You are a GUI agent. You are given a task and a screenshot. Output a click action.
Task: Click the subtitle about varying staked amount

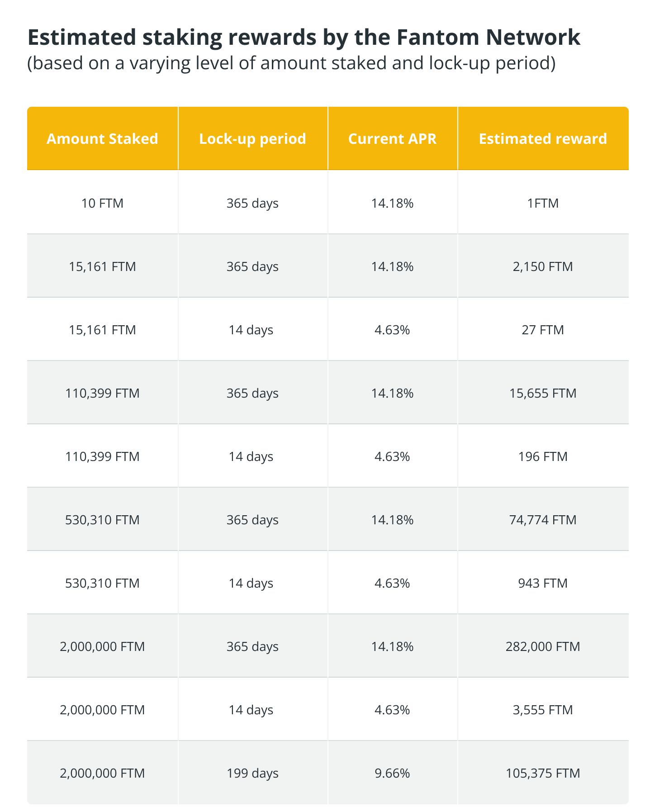[x=291, y=63]
